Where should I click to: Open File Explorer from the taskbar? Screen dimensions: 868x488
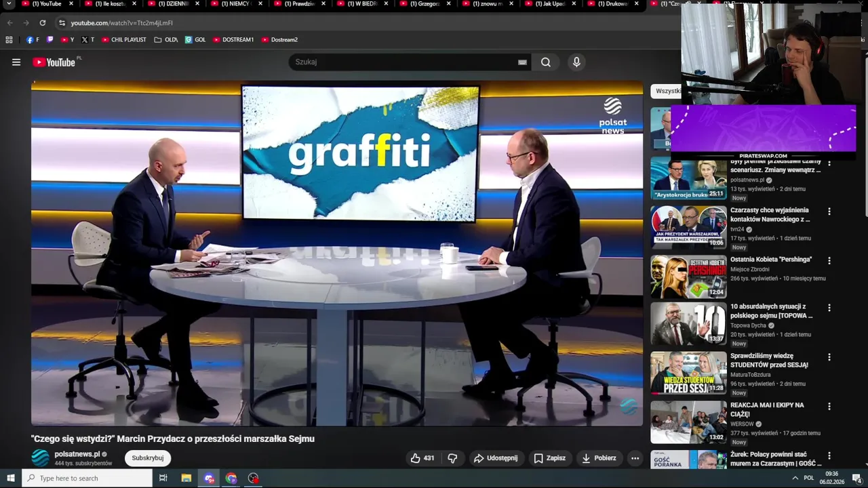click(x=186, y=478)
